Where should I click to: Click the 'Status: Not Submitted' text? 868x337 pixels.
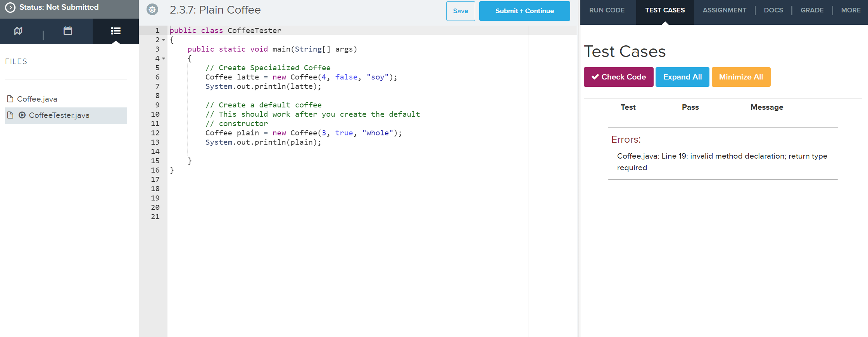[59, 7]
